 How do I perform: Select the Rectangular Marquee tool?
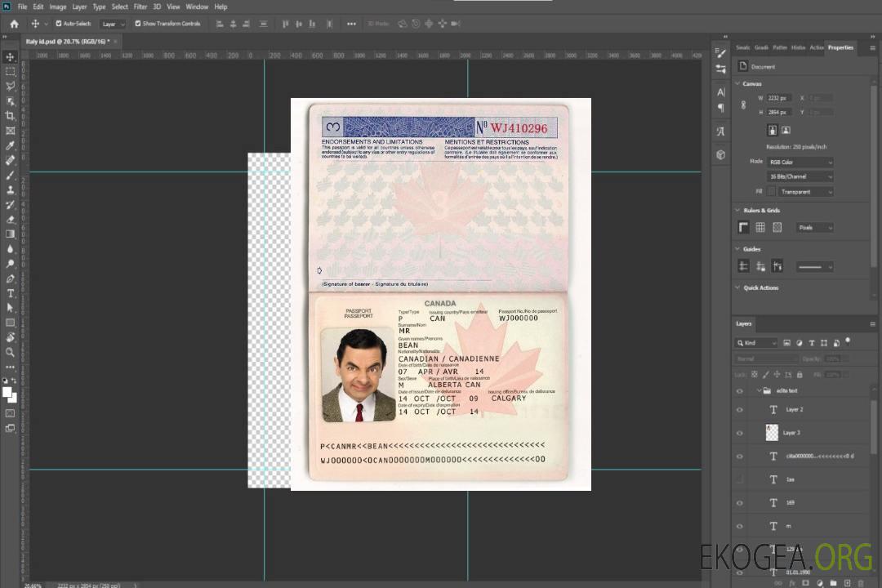pos(10,72)
